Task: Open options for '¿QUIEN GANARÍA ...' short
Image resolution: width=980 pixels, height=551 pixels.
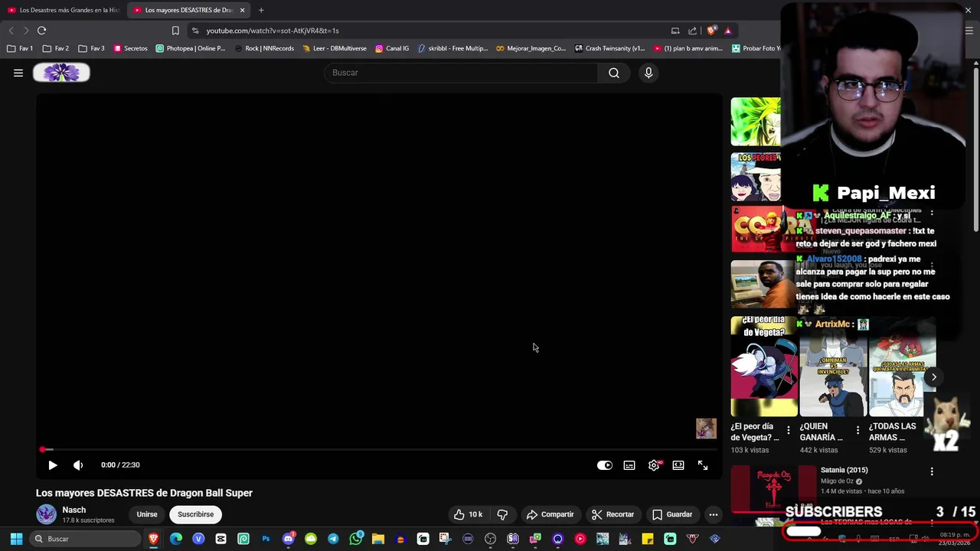Action: point(857,430)
